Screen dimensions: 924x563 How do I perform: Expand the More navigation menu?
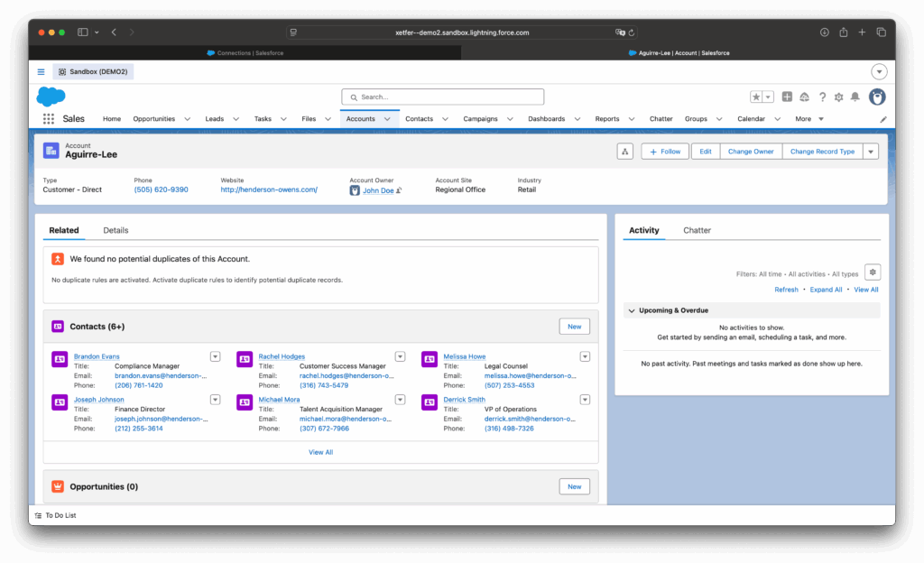click(x=809, y=119)
